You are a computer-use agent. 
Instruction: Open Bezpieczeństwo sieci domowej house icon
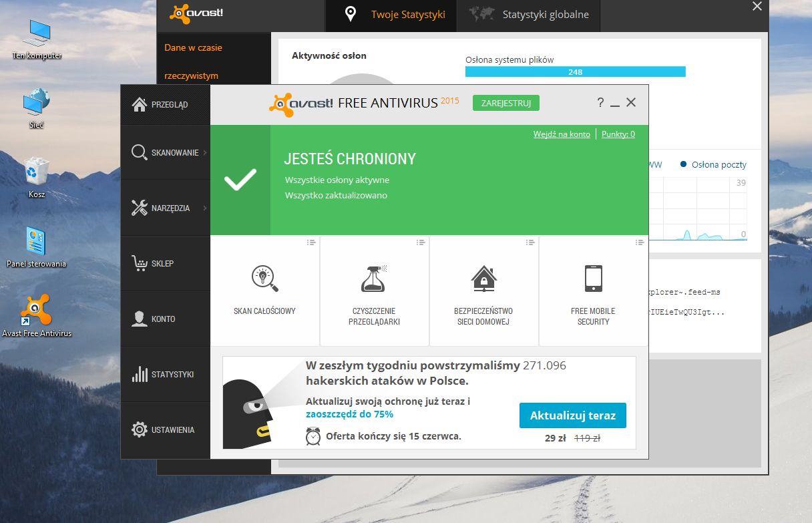[483, 279]
